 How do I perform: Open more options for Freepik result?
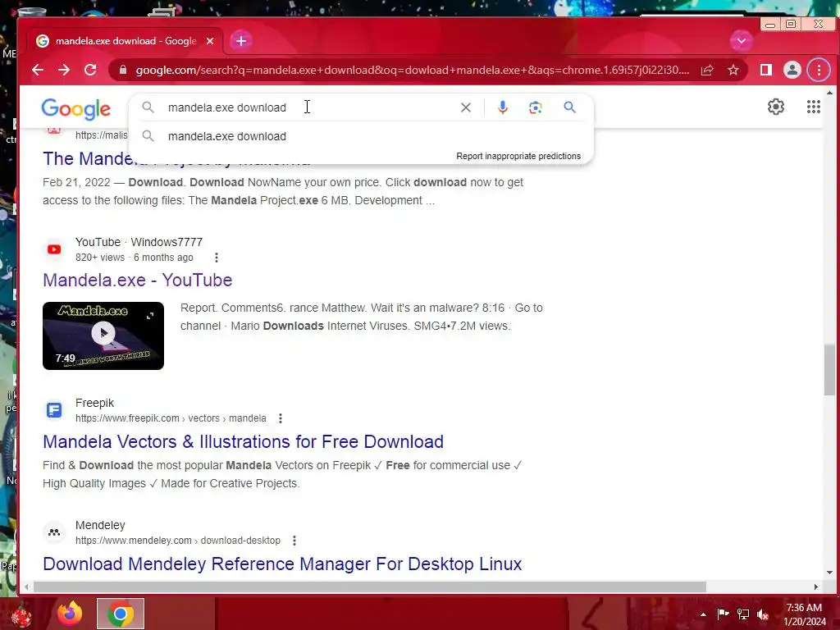[281, 418]
